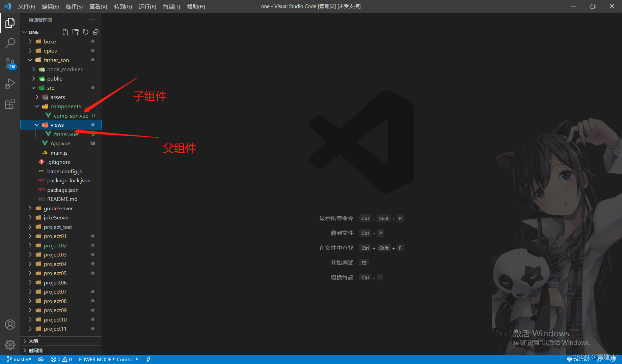Expand the node_modules folder

[33, 69]
